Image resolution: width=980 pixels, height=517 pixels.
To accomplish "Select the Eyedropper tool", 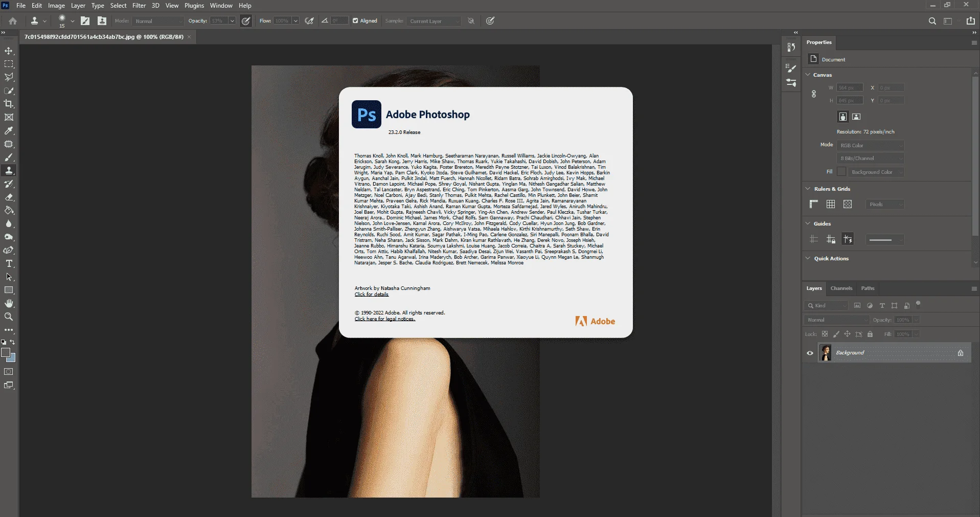I will pos(9,131).
